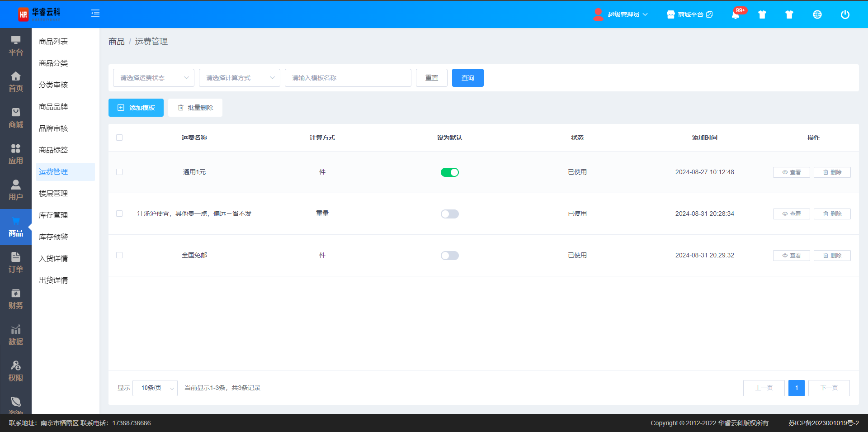Click the notification bell icon
Image resolution: width=868 pixels, height=432 pixels.
click(736, 15)
